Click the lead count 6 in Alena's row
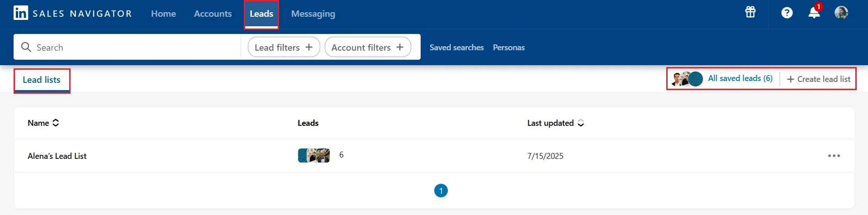This screenshot has height=215, width=868. [342, 155]
